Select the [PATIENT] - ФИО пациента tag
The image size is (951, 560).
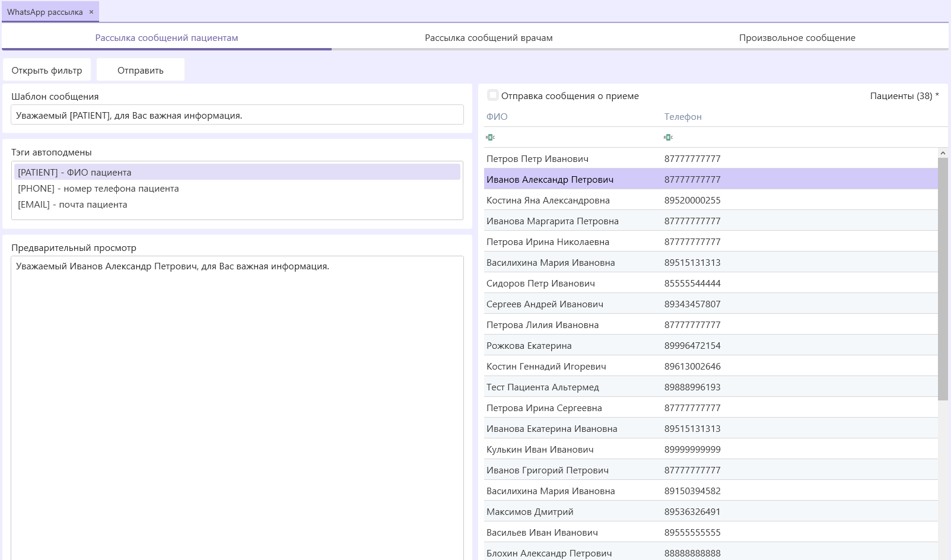pos(237,172)
